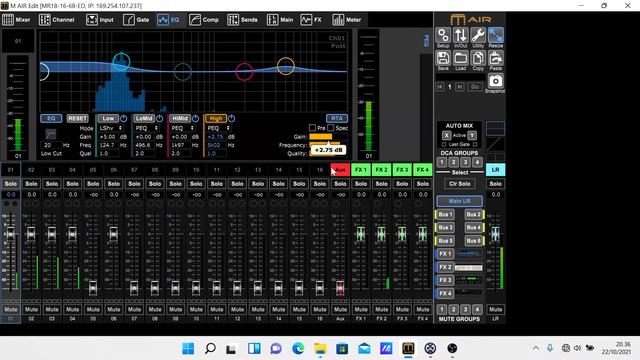Click the channel 02 fader

click(x=31, y=234)
